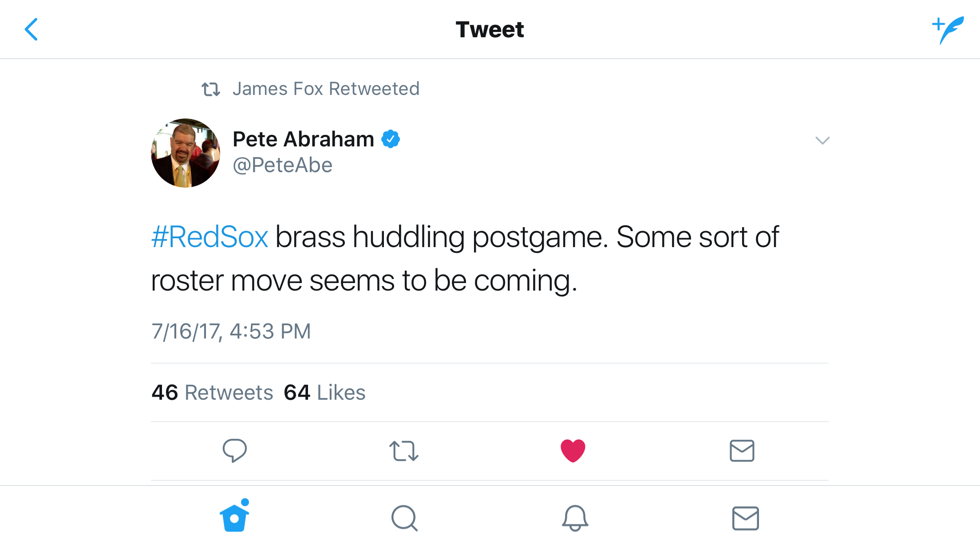This screenshot has height=551, width=980.
Task: View the list of 64 Likes
Action: coord(324,393)
